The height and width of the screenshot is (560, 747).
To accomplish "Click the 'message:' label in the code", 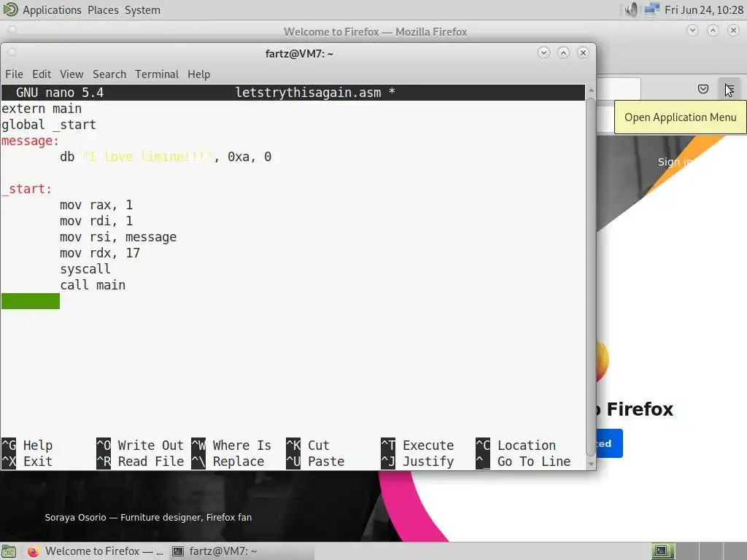I will [30, 141].
